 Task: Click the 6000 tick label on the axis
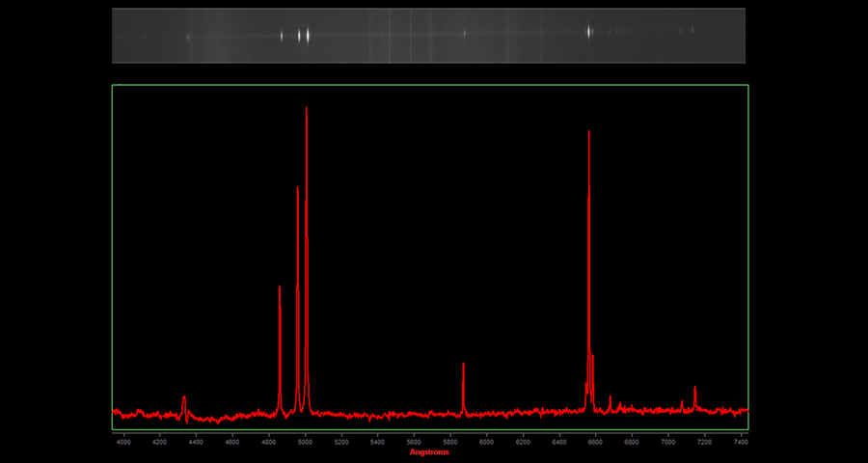486,442
